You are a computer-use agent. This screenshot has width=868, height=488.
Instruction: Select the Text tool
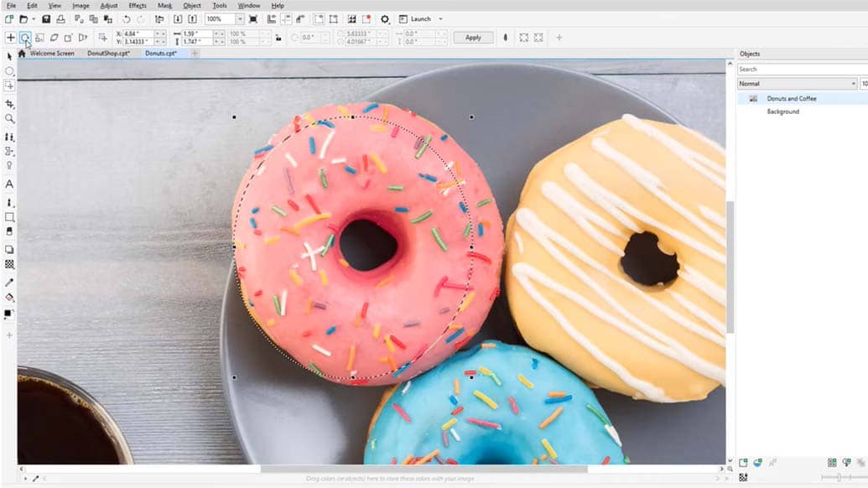click(x=9, y=184)
